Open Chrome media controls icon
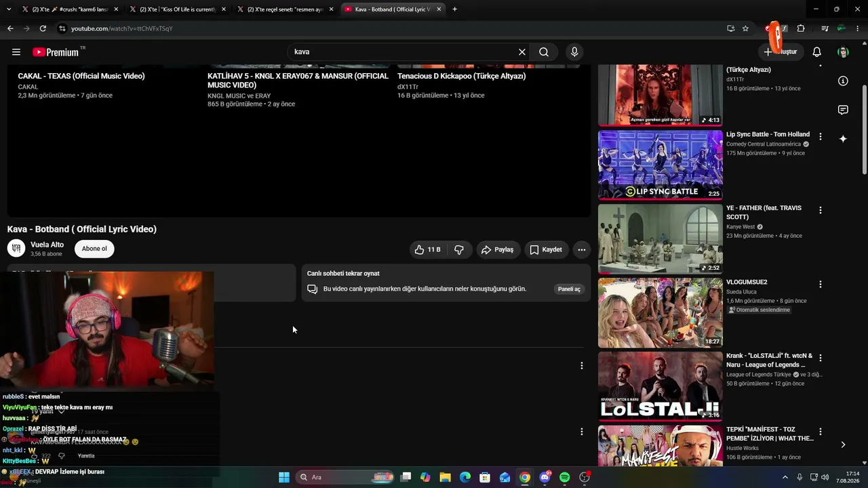The width and height of the screenshot is (868, 488). click(825, 28)
